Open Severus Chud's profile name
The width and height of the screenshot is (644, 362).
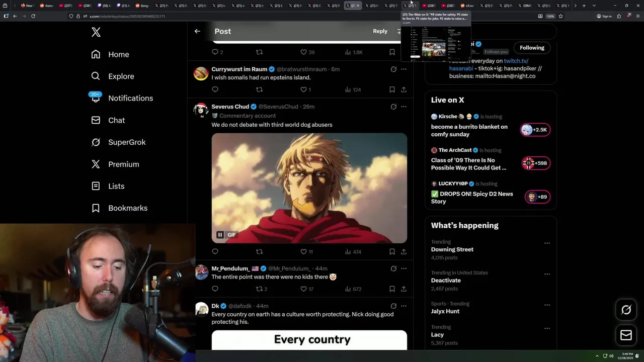click(x=230, y=107)
